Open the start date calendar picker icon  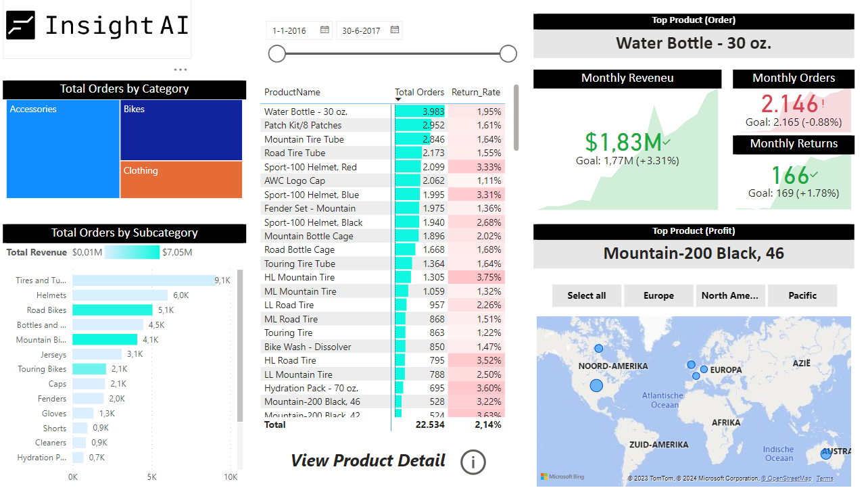point(324,30)
